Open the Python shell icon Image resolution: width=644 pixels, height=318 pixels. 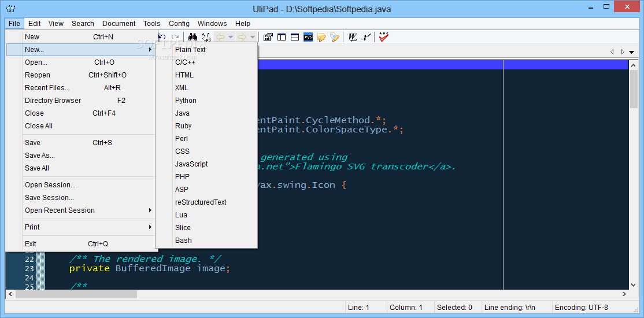click(x=308, y=37)
